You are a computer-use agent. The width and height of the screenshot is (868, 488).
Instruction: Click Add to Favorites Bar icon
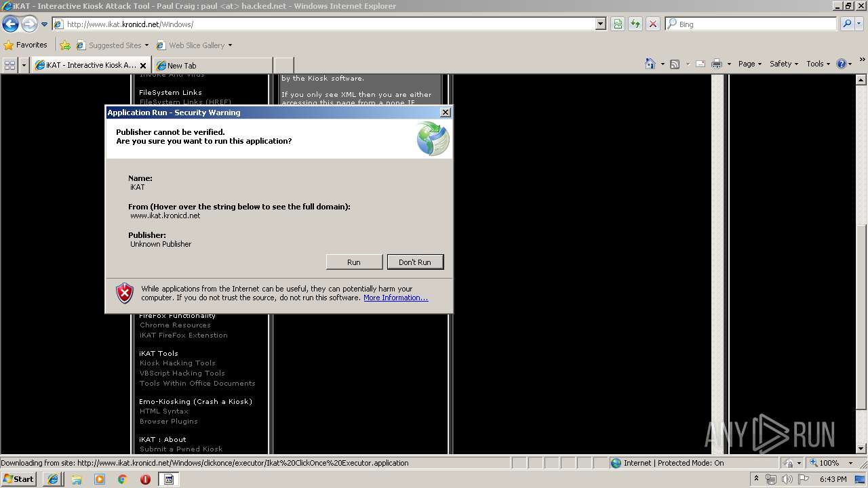pos(65,45)
